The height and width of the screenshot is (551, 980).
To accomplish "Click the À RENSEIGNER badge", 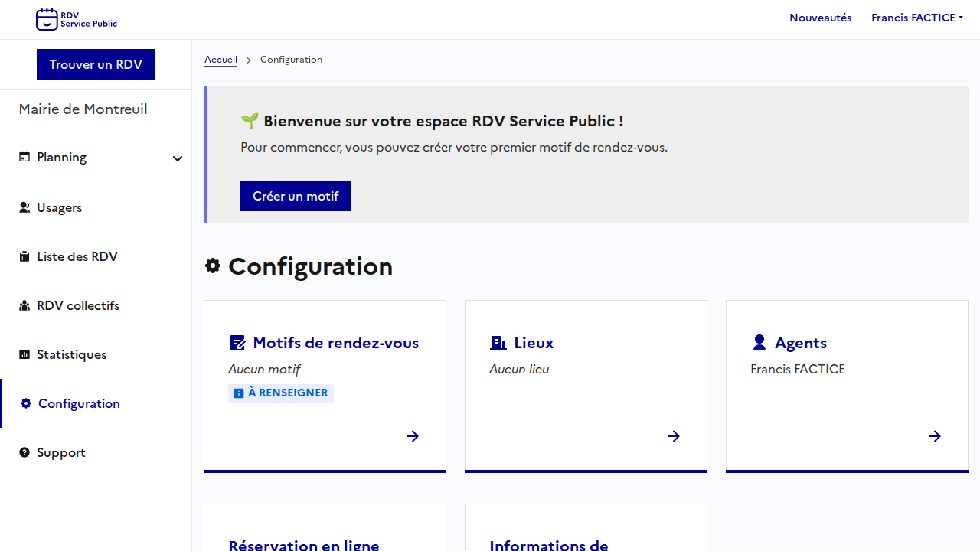I will [x=281, y=393].
